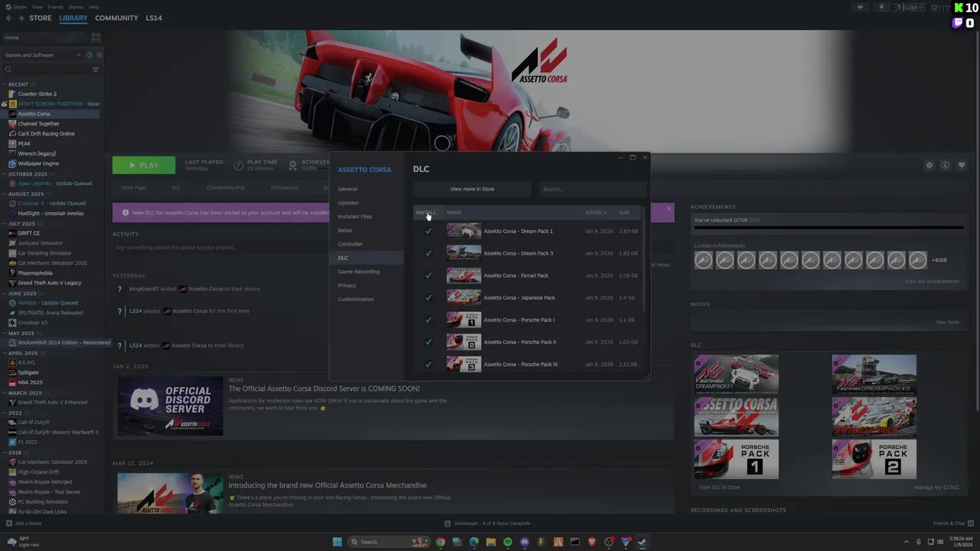Sort the DLC list by the SIZE column

(625, 213)
